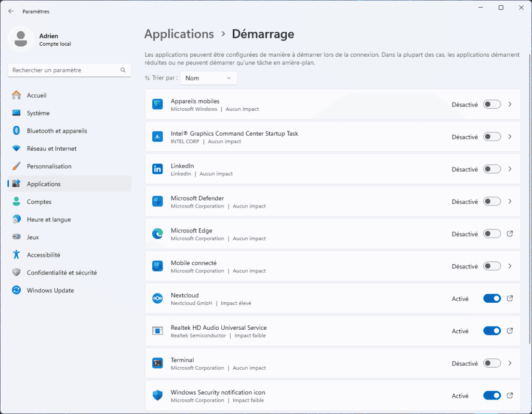This screenshot has width=532, height=414.
Task: Click the Réseau et Internet wifi icon
Action: [x=16, y=148]
